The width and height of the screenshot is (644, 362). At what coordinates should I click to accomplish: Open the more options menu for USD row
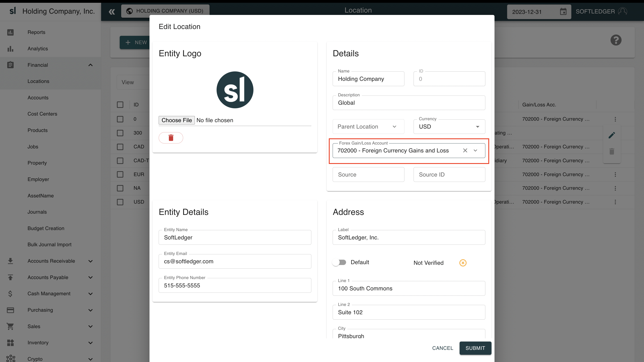[615, 202]
